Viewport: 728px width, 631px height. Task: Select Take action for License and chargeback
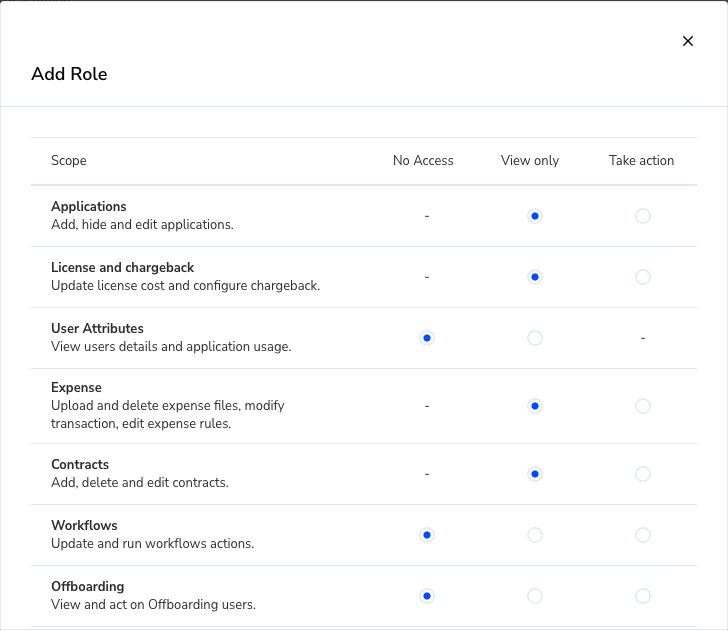pos(643,277)
